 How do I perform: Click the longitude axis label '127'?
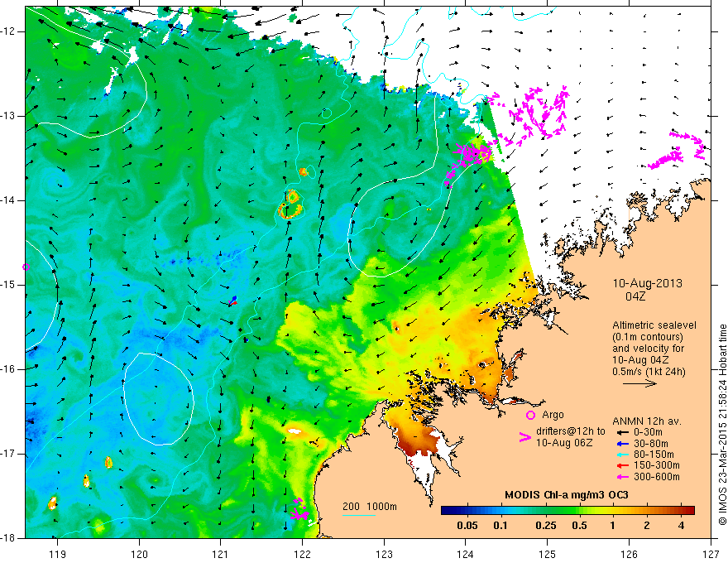(711, 554)
